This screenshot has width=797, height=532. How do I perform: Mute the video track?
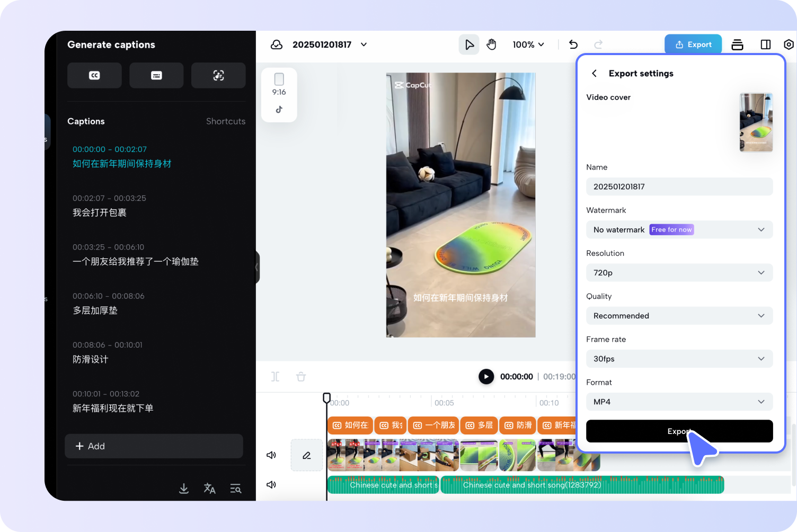(x=271, y=455)
